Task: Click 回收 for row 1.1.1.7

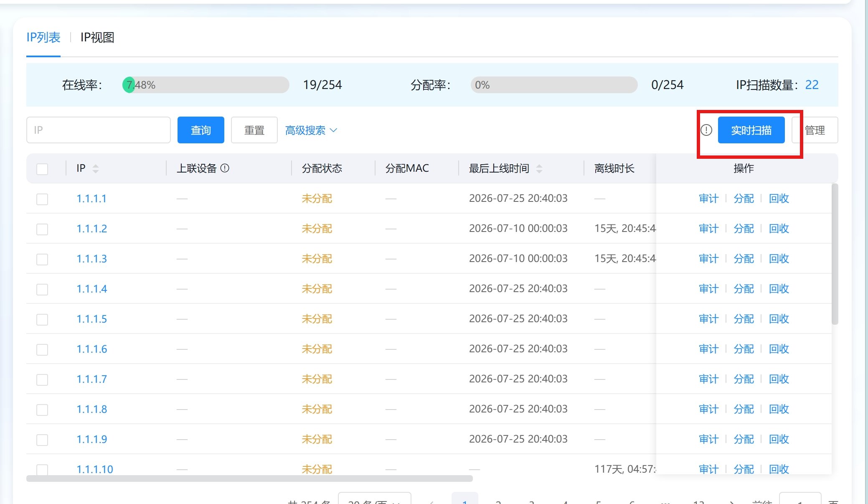Action: tap(779, 379)
